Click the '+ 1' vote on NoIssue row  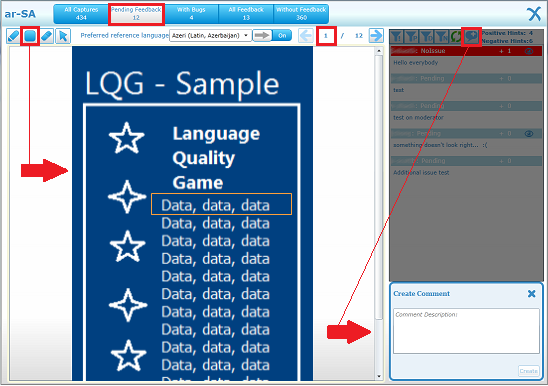click(x=505, y=51)
